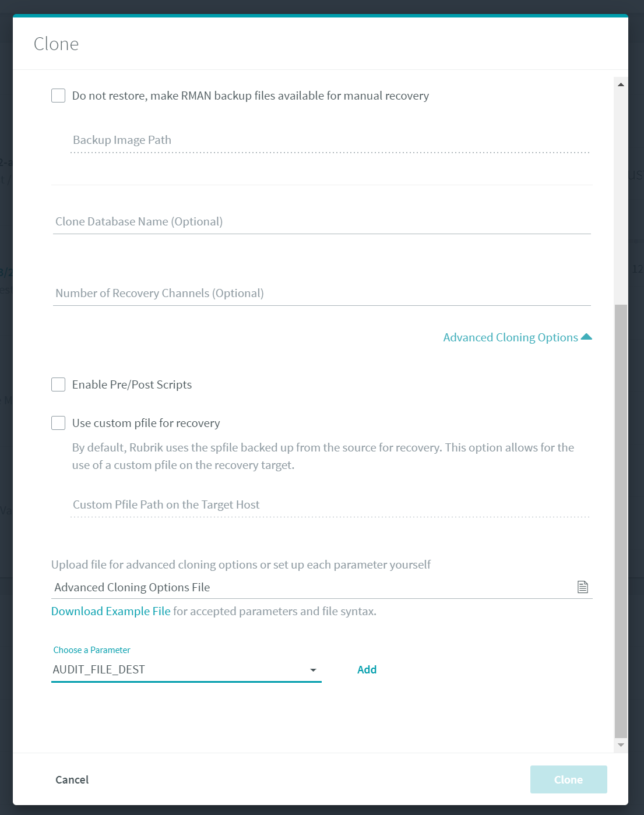The width and height of the screenshot is (644, 815).
Task: Click the scrollbar up arrow
Action: coord(621,84)
